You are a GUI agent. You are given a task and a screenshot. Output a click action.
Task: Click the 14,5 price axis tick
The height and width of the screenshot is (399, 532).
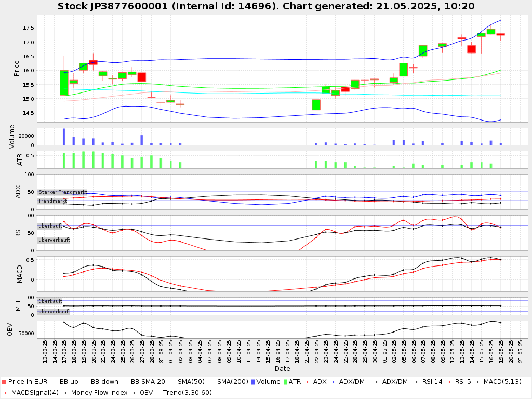point(29,113)
